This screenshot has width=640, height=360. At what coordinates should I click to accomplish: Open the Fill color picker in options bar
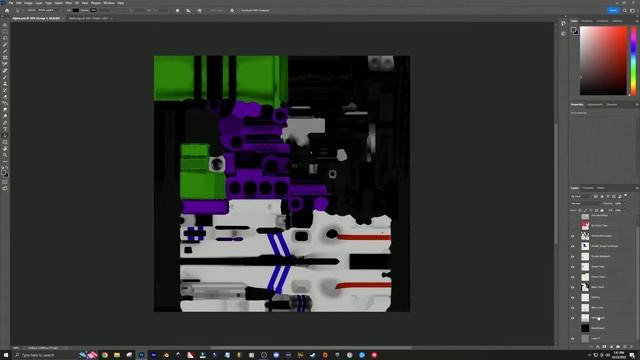[76, 10]
